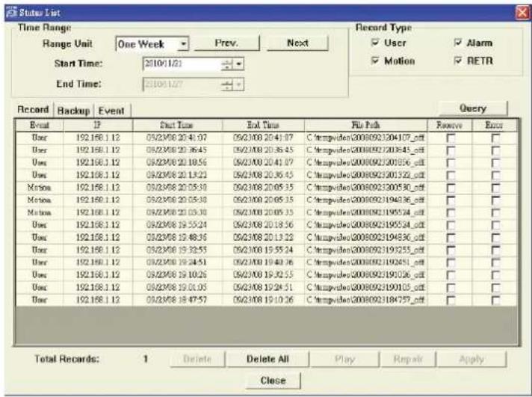
Task: Check Reserve box for 19:55:24 start row
Action: tap(451, 226)
